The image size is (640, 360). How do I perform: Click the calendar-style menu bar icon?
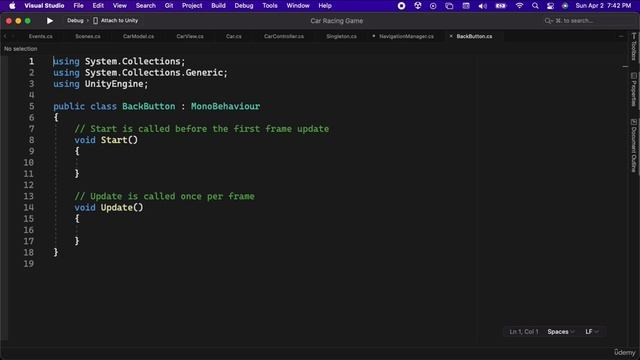click(466, 6)
